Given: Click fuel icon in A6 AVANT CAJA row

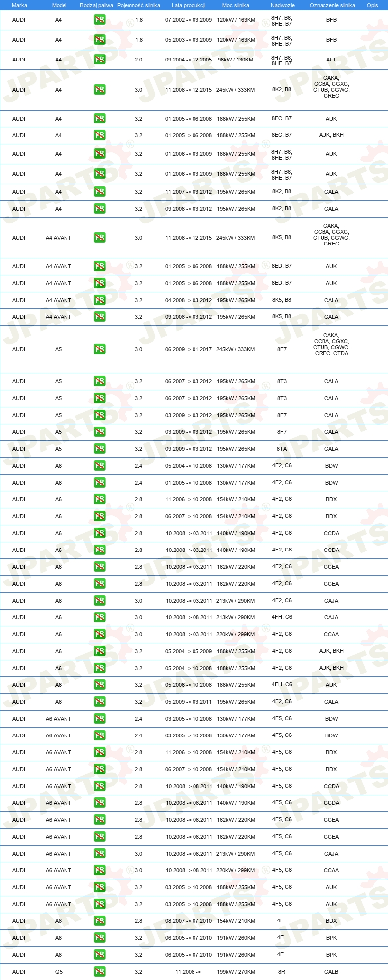Looking at the screenshot, I should pos(99,854).
